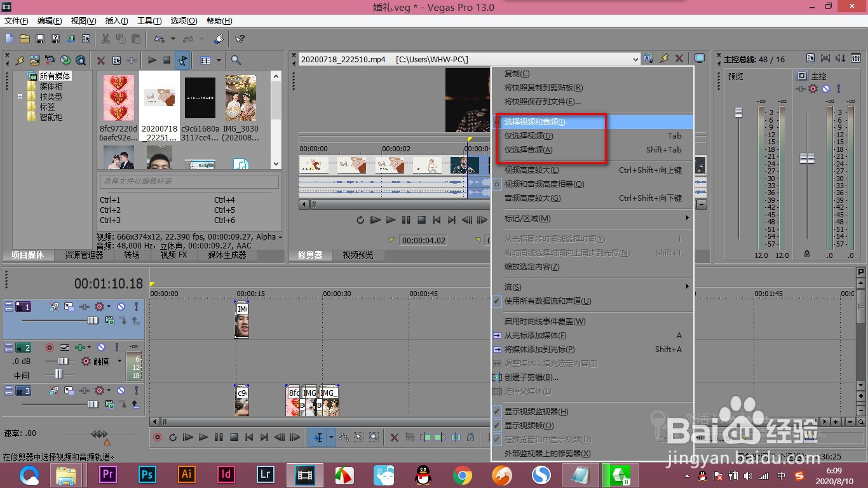Expand the 按类型 tree node
Viewport: 868px width, 488px height.
[20, 97]
